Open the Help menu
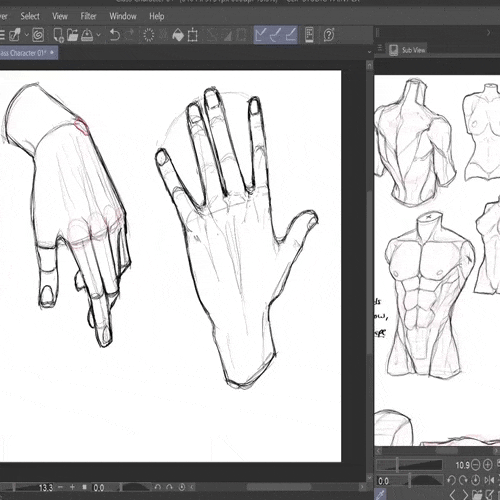The width and height of the screenshot is (500, 500). coord(157,16)
